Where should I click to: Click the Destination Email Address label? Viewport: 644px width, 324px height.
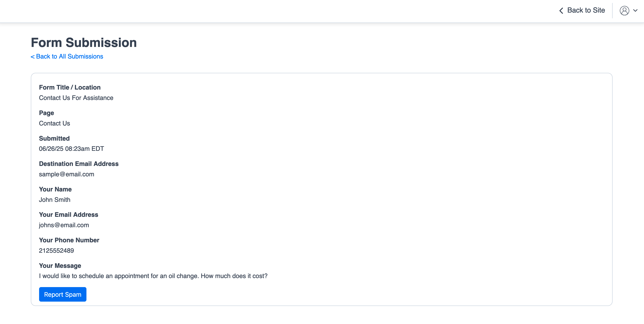[79, 164]
